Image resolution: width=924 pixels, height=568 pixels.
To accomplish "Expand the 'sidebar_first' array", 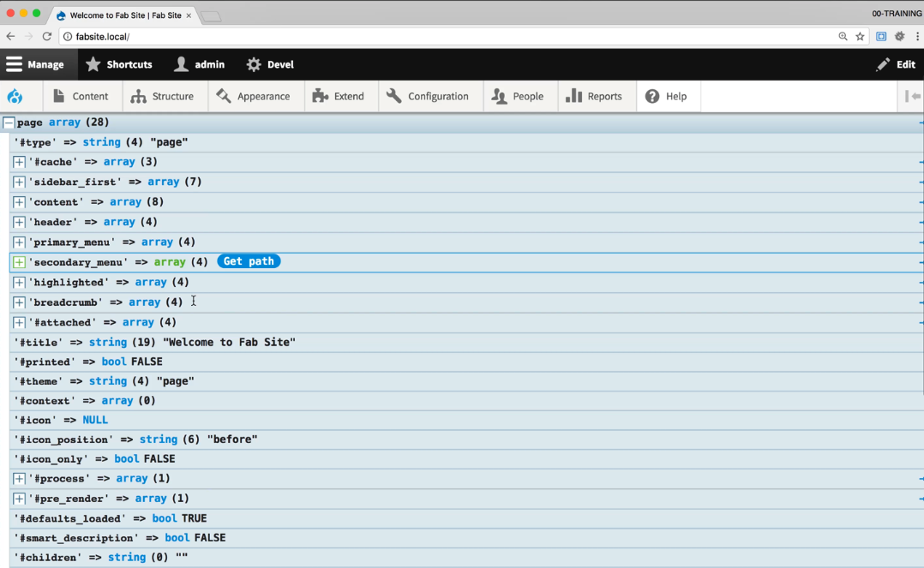I will tap(19, 182).
